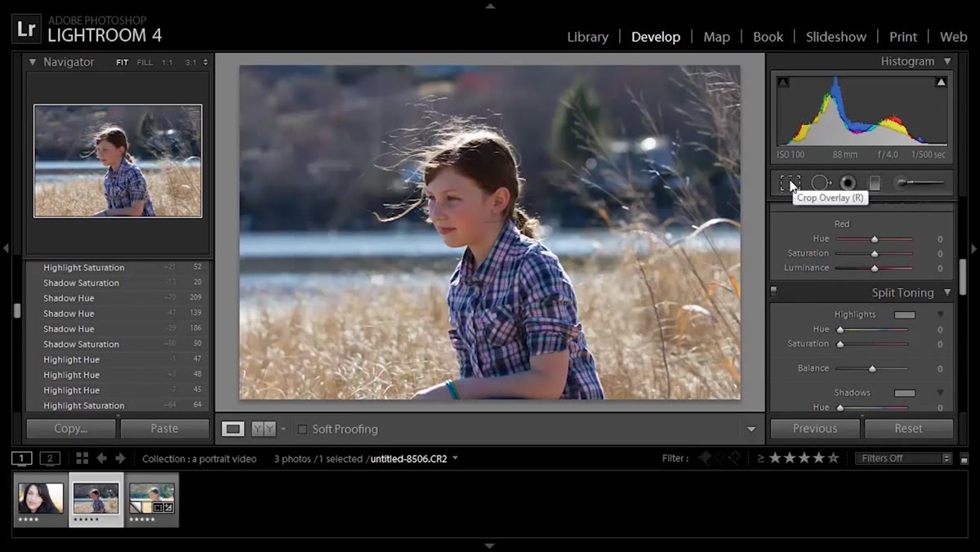The height and width of the screenshot is (552, 980).
Task: Select main window display button 1
Action: (x=22, y=458)
